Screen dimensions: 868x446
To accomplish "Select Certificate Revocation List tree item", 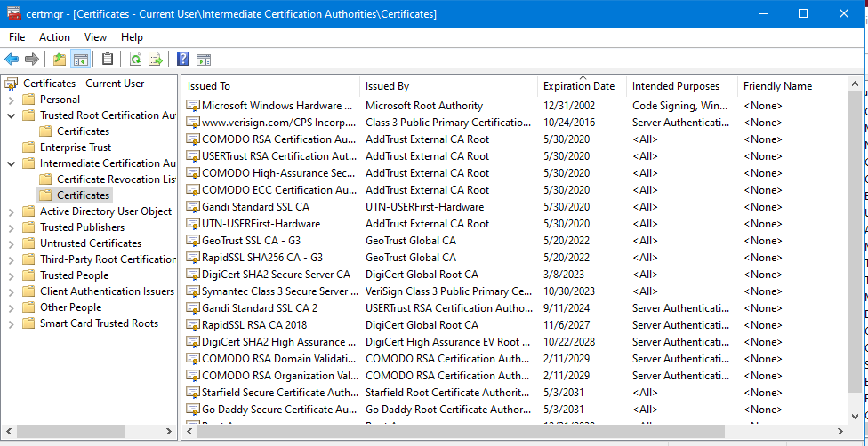I will click(x=117, y=179).
